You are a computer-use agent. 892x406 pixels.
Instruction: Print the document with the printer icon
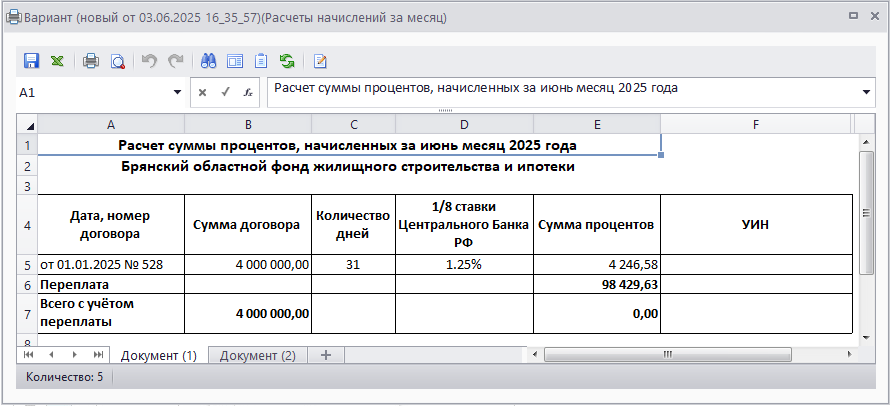[91, 61]
